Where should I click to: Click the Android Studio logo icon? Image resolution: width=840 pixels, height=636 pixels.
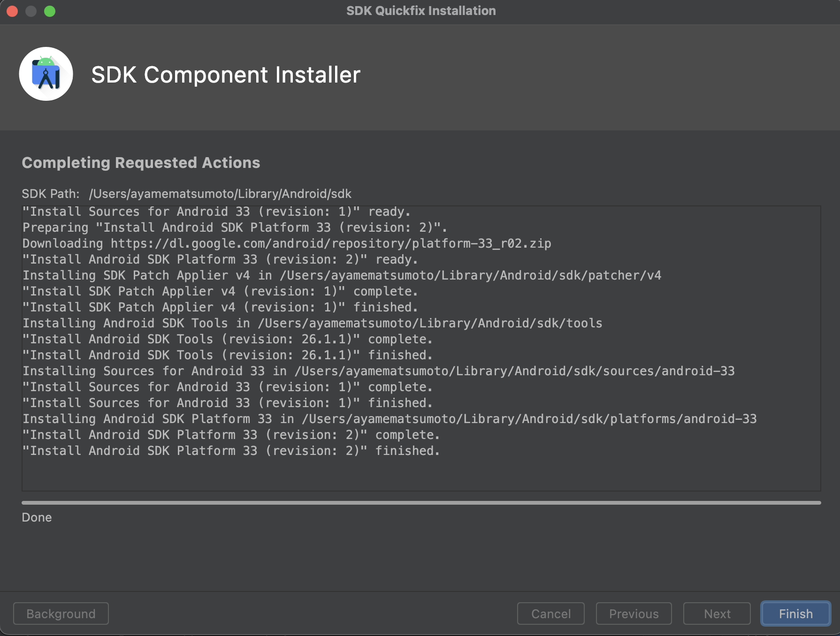pos(46,74)
